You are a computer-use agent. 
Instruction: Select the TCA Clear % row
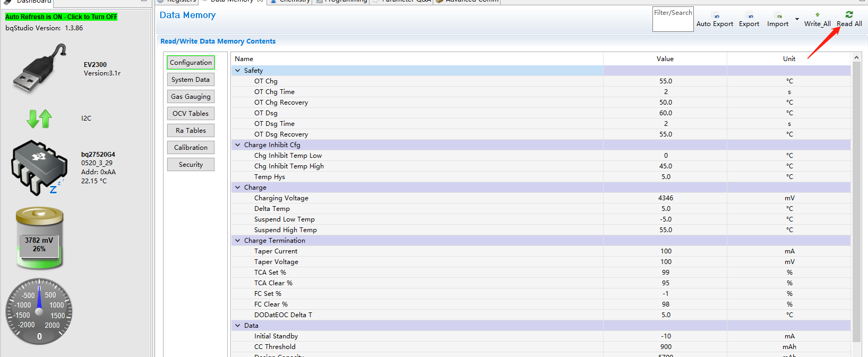[x=541, y=283]
